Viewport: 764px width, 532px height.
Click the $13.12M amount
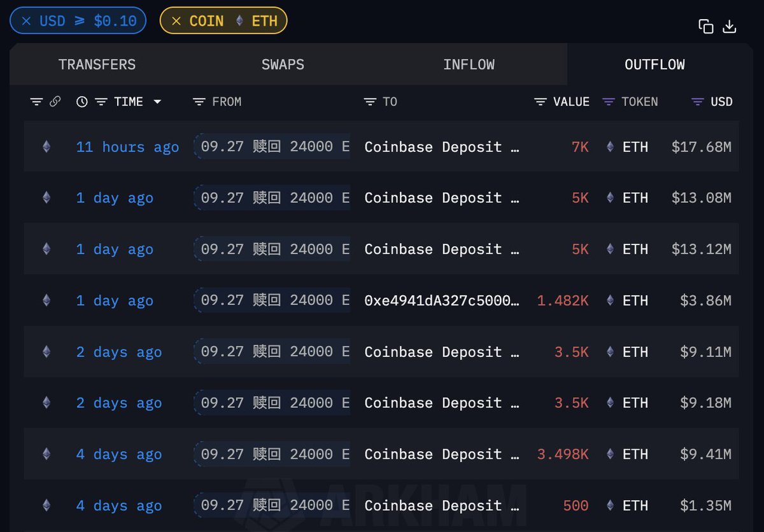(701, 249)
